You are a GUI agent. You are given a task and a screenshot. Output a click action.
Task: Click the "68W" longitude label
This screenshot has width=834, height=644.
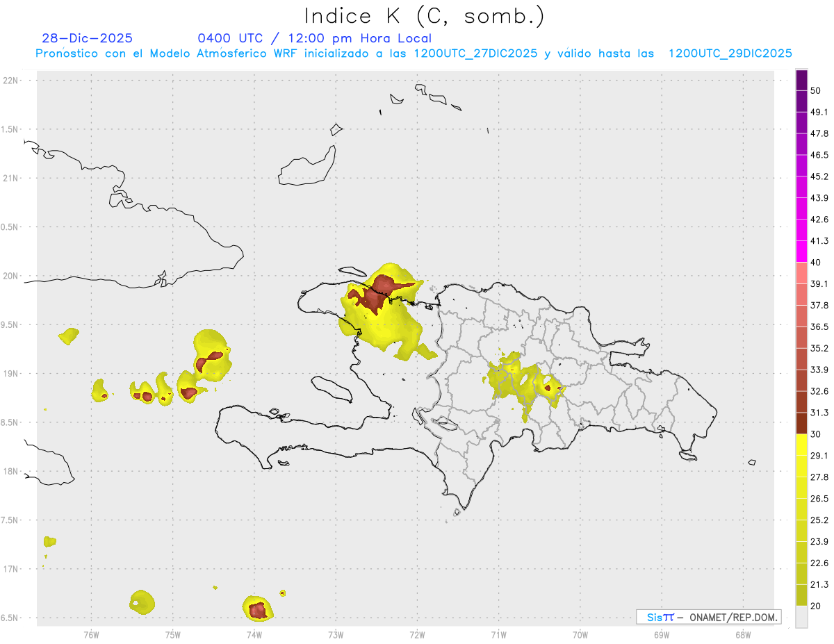(743, 634)
